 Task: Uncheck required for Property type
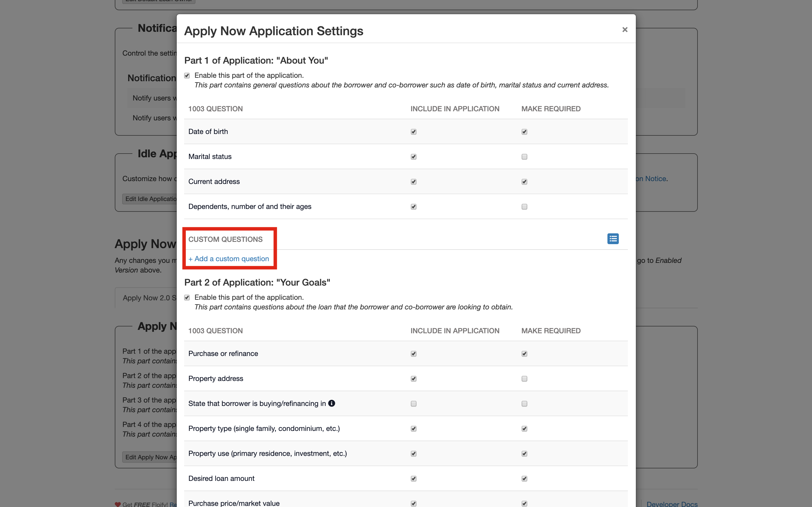524,429
